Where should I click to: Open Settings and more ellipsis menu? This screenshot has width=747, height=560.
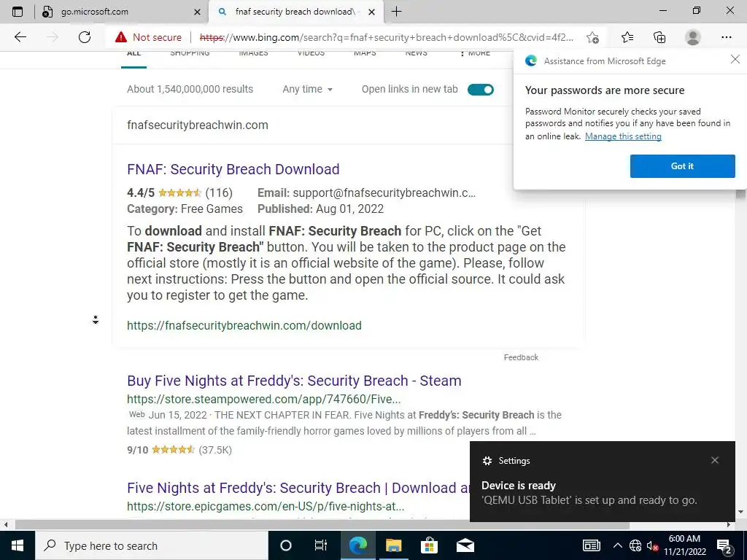(726, 37)
